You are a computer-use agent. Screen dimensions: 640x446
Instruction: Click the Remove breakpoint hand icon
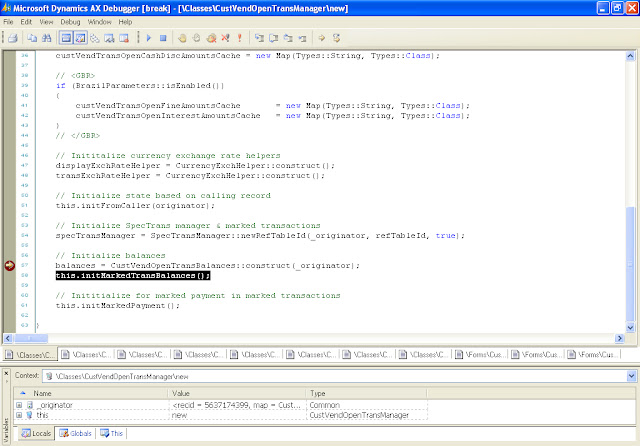pos(211,38)
